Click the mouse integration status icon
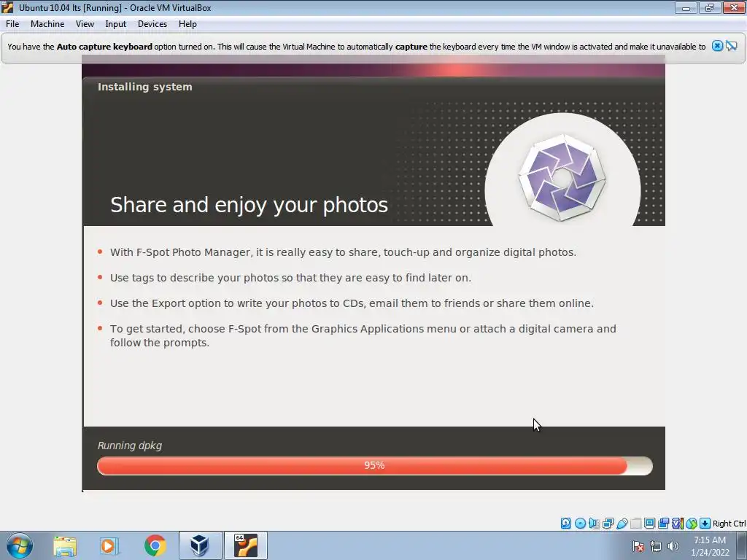 tap(692, 524)
